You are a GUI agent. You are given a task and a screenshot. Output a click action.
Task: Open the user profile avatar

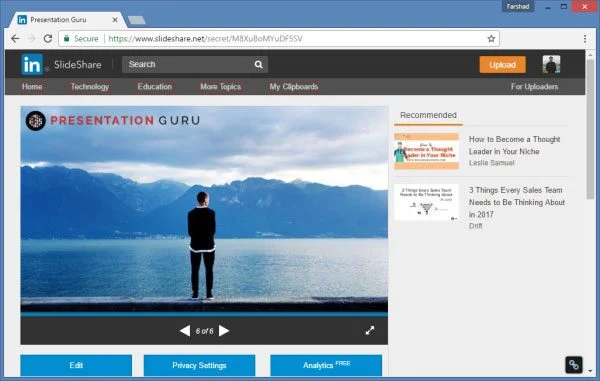(551, 65)
